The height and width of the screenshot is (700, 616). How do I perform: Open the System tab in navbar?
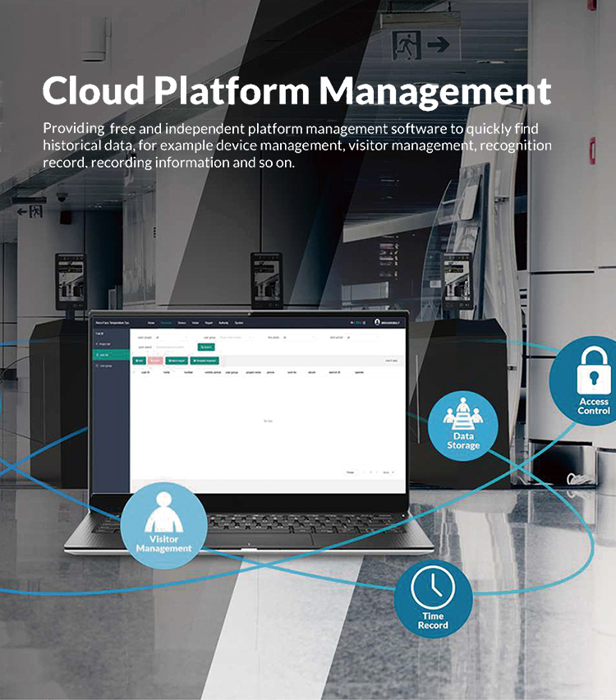[238, 323]
